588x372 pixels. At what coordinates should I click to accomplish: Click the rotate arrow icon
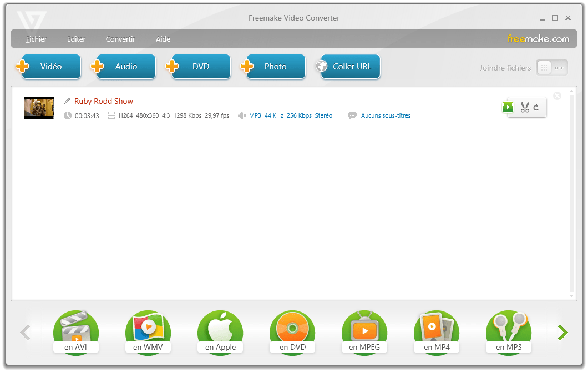pyautogui.click(x=536, y=107)
